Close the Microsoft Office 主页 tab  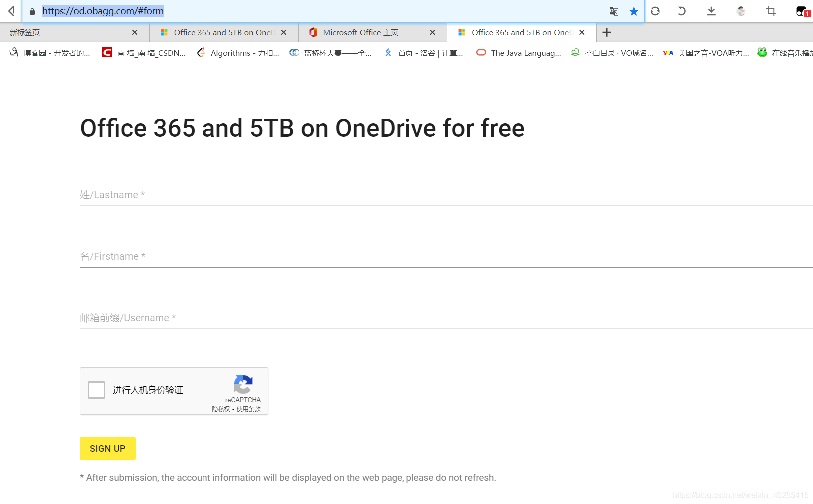[432, 32]
